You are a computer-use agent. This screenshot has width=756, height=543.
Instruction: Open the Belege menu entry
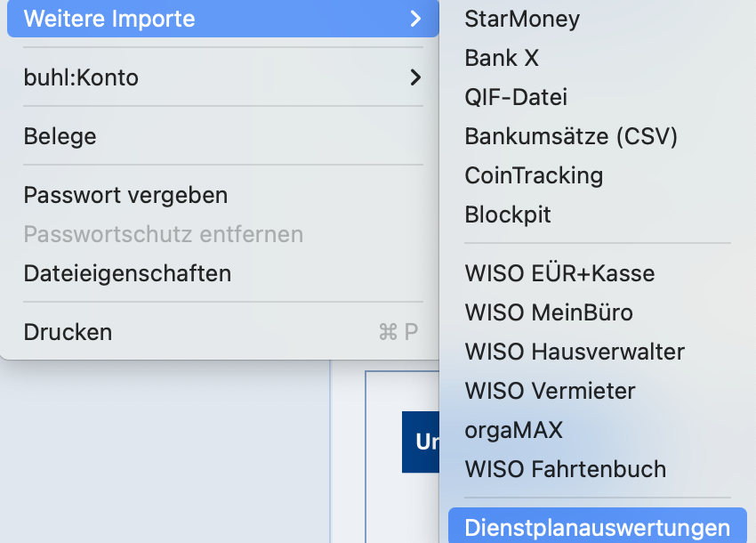coord(60,136)
